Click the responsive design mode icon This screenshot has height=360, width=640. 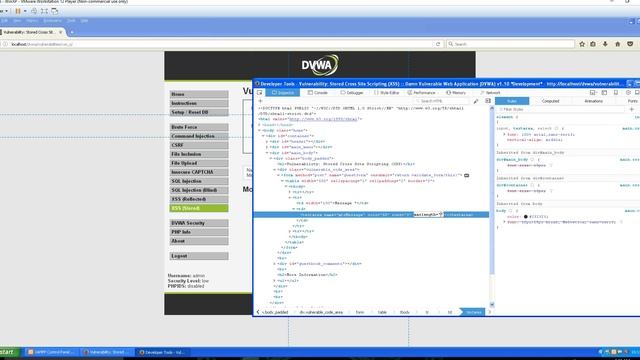tap(616, 93)
